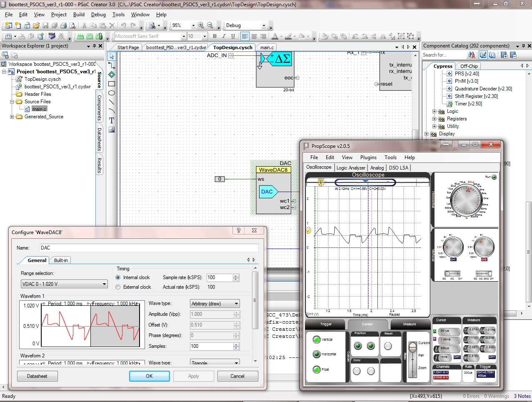Open the Build menu
The width and height of the screenshot is (532, 402).
79,15
